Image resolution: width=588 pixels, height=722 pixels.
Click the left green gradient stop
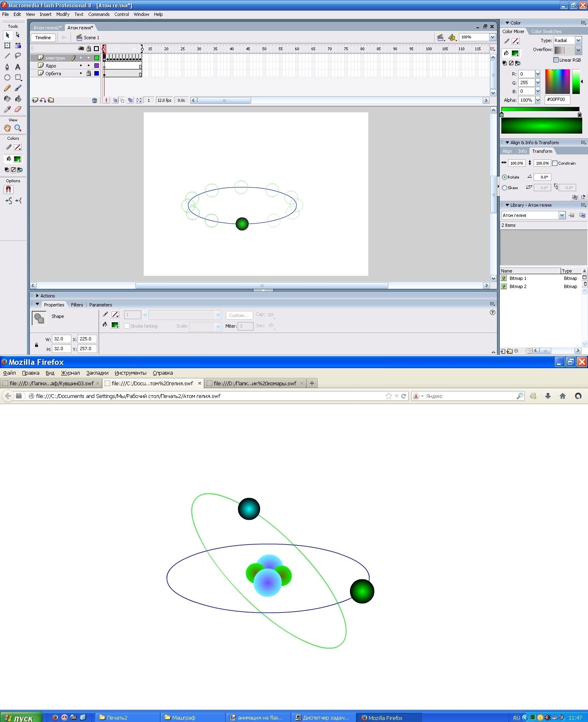coord(502,115)
